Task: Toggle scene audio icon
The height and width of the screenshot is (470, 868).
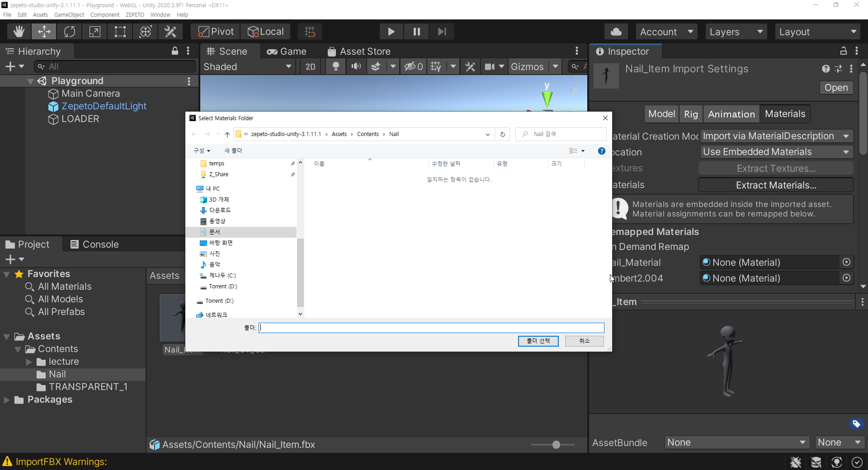Action: tap(356, 67)
